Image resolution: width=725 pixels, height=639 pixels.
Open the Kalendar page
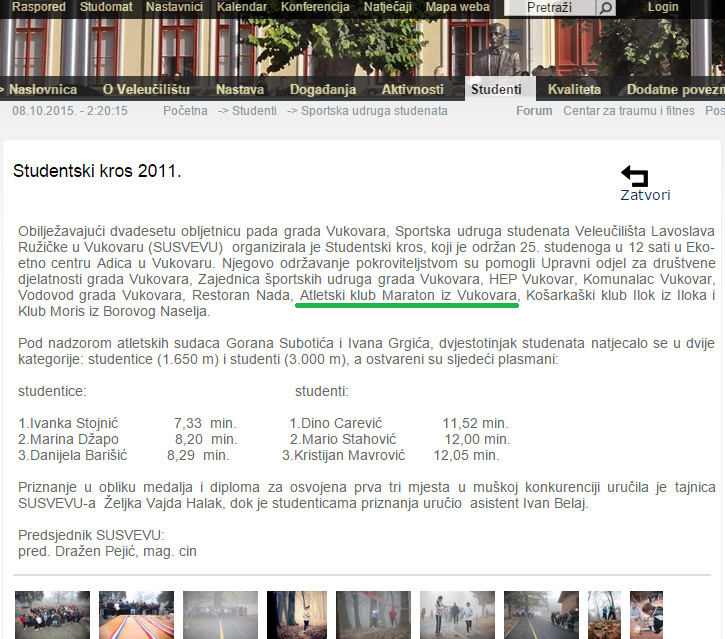pos(242,7)
